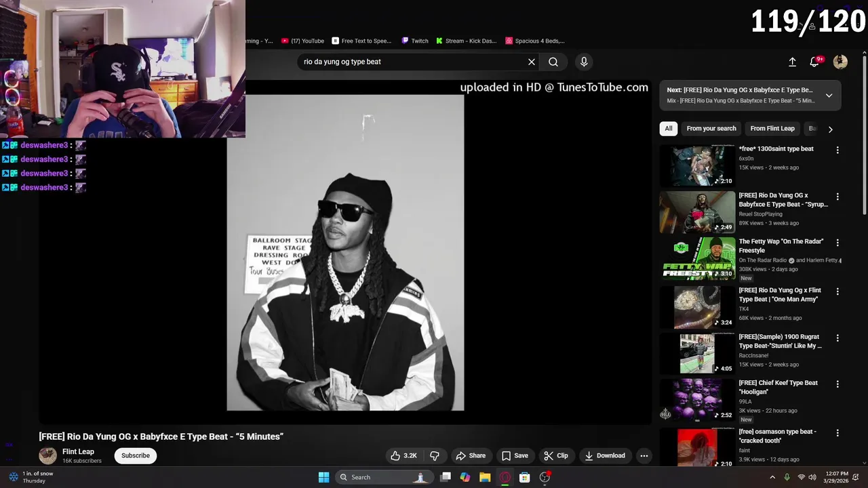
Task: Switch to the Twitch tab
Action: [415, 41]
